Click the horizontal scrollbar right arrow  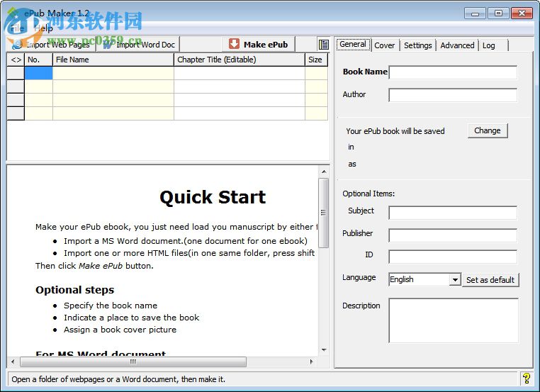311,362
